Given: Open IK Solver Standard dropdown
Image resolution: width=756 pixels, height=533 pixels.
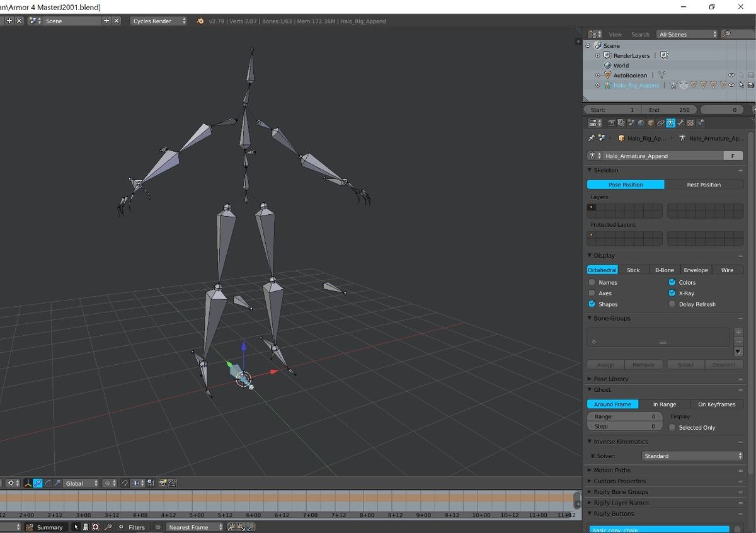Looking at the screenshot, I should point(692,456).
